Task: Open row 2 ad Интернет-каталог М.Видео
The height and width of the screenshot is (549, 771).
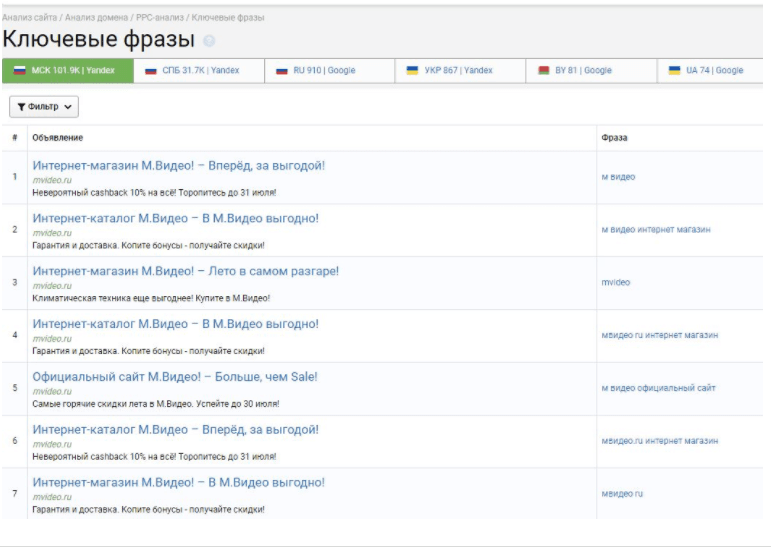Action: tap(176, 218)
